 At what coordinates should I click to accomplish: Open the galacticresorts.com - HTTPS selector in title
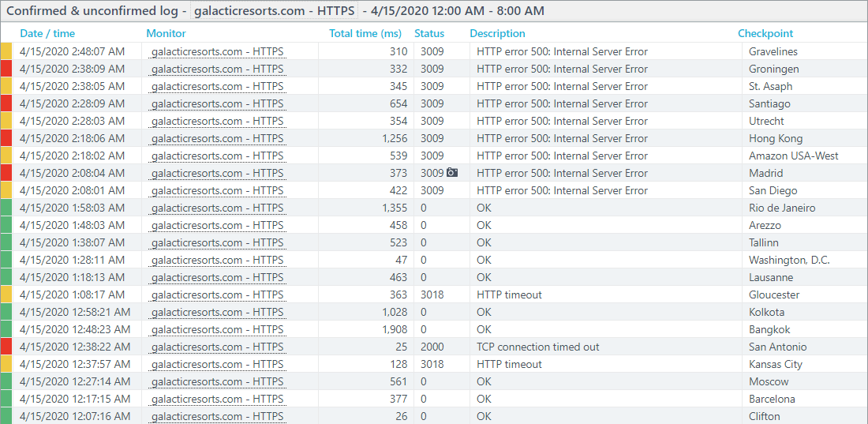click(x=274, y=10)
